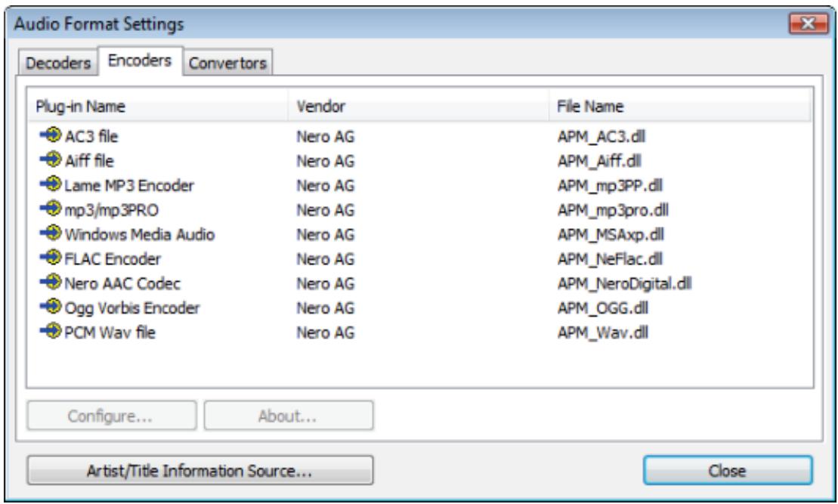This screenshot has width=838, height=504.
Task: Click the APM_NeroDigital.dll file name
Action: click(x=625, y=284)
